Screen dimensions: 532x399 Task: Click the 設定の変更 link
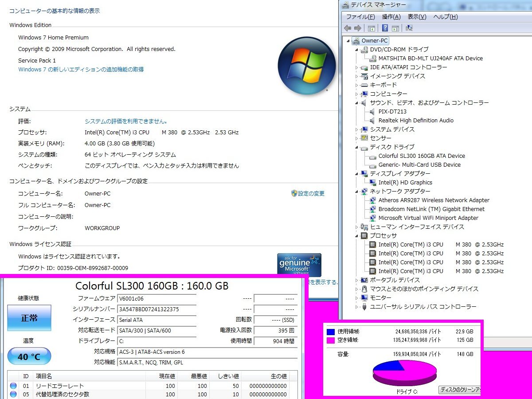coord(311,194)
